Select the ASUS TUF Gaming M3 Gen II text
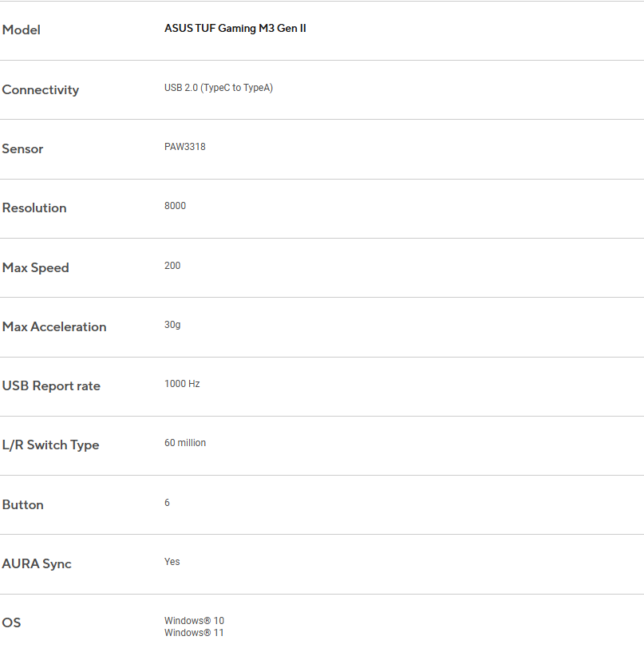The image size is (644, 660). coord(235,29)
